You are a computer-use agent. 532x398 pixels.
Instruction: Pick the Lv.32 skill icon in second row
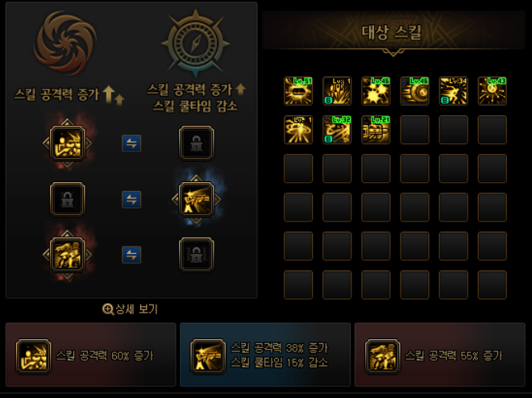tap(337, 130)
